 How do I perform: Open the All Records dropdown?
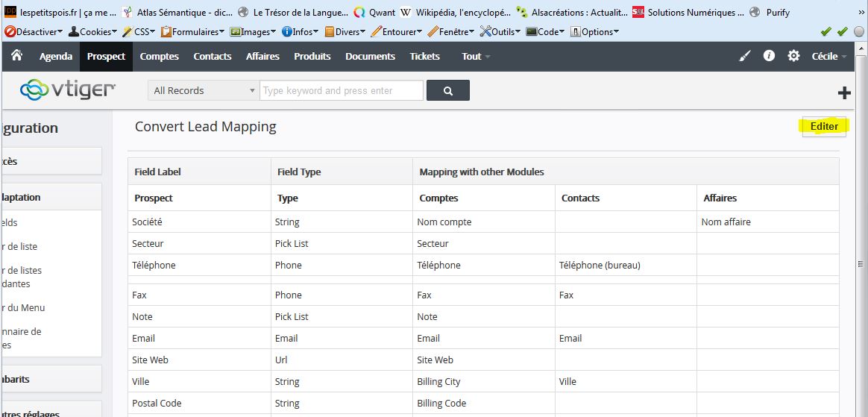coord(204,90)
